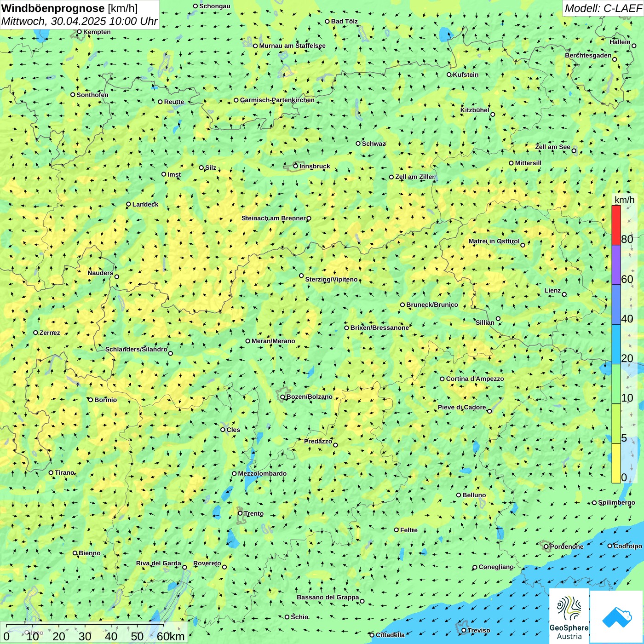Viewport: 644px width, 644px height.
Task: Select the red 80 km/h legend swatch
Action: click(616, 225)
